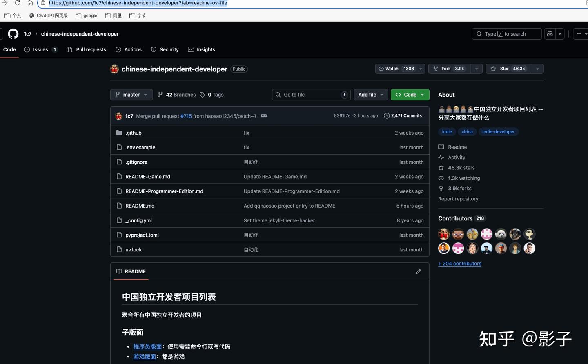This screenshot has height=364, width=588.
Task: Open the Copilot icon in header
Action: coord(550,34)
